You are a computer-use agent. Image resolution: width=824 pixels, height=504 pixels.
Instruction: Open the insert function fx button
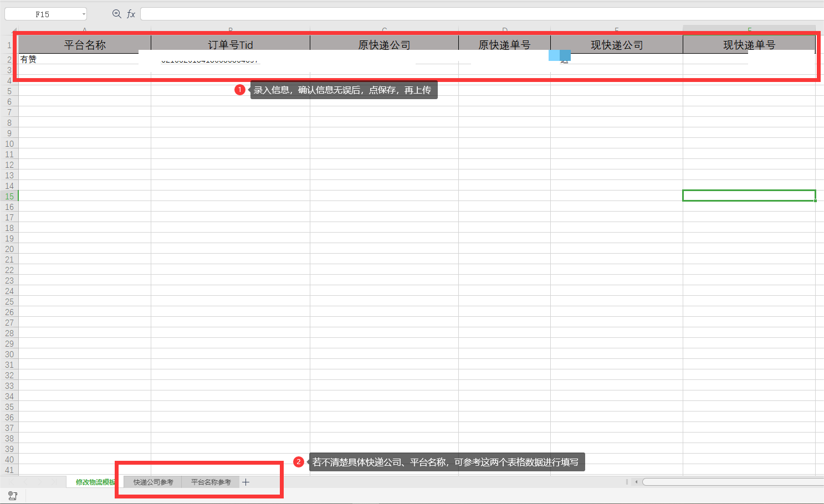(x=131, y=14)
